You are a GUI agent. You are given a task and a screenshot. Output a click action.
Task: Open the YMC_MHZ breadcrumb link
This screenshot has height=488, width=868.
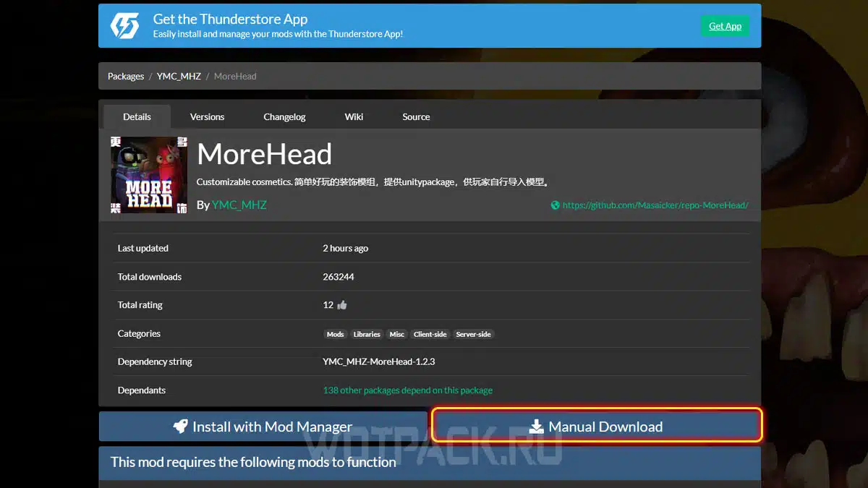[x=179, y=76]
